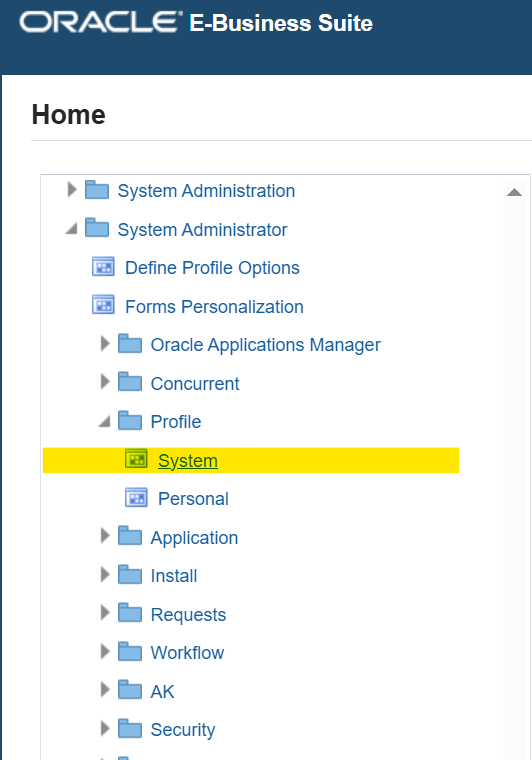Open Forms Personalization link
Viewport: 532px width, 760px height.
tap(214, 307)
